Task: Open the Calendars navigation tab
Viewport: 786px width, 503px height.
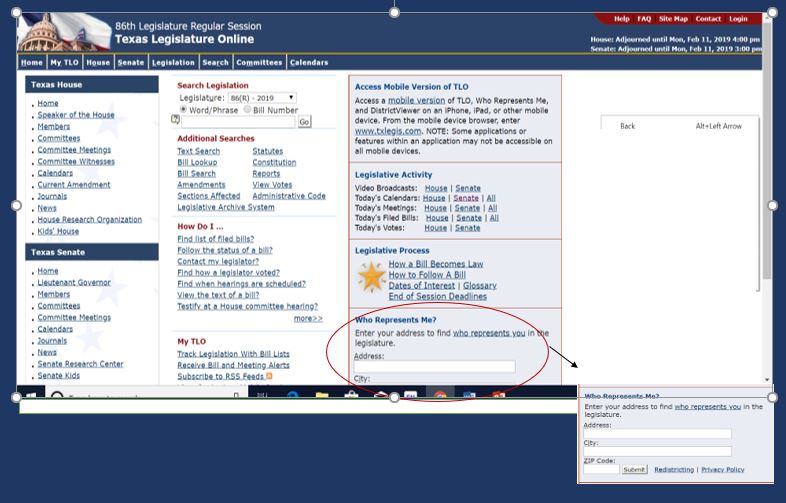Action: click(309, 63)
